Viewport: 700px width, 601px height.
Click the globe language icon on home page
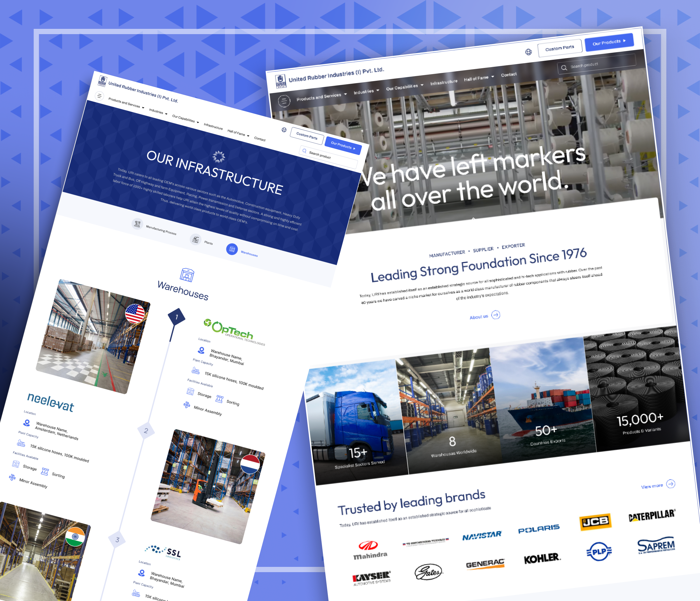528,52
